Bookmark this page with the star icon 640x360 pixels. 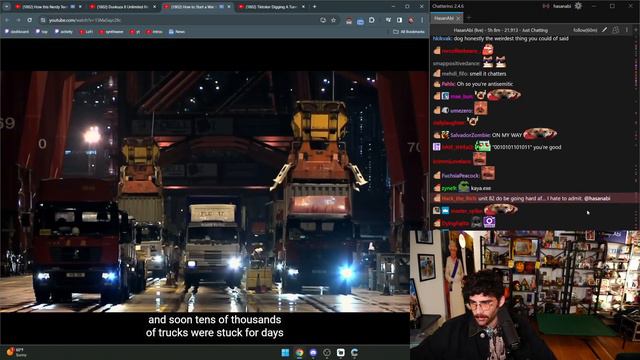333,20
